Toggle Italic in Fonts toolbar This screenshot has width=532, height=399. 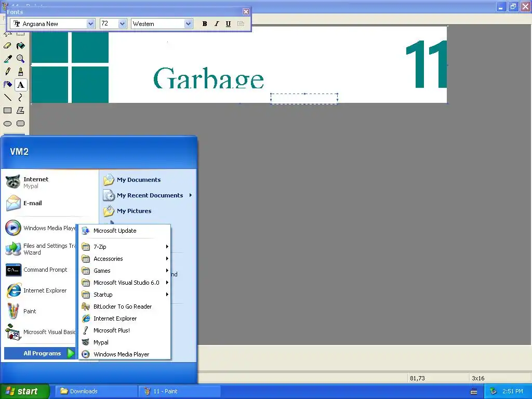[217, 24]
